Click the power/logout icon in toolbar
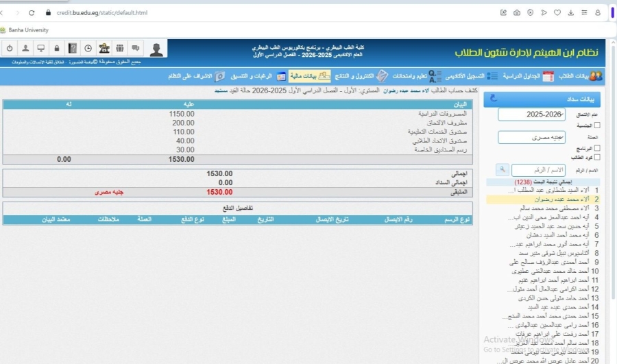Viewport: 617px width, 364px height. coord(10,49)
